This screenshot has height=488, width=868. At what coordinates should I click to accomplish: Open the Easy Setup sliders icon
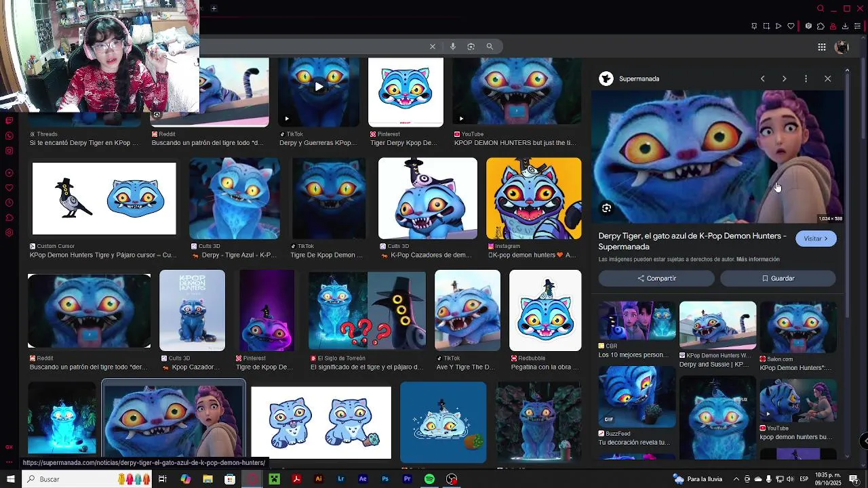tap(858, 26)
